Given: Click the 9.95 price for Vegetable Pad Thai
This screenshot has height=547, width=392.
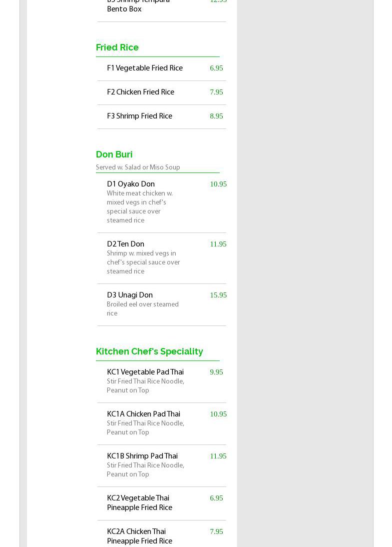Looking at the screenshot, I should (x=216, y=372).
